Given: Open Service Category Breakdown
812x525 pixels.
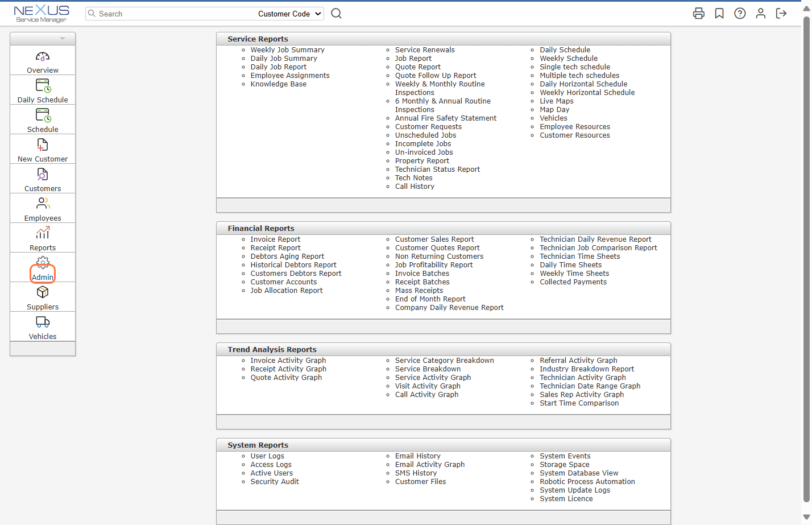Looking at the screenshot, I should click(445, 361).
